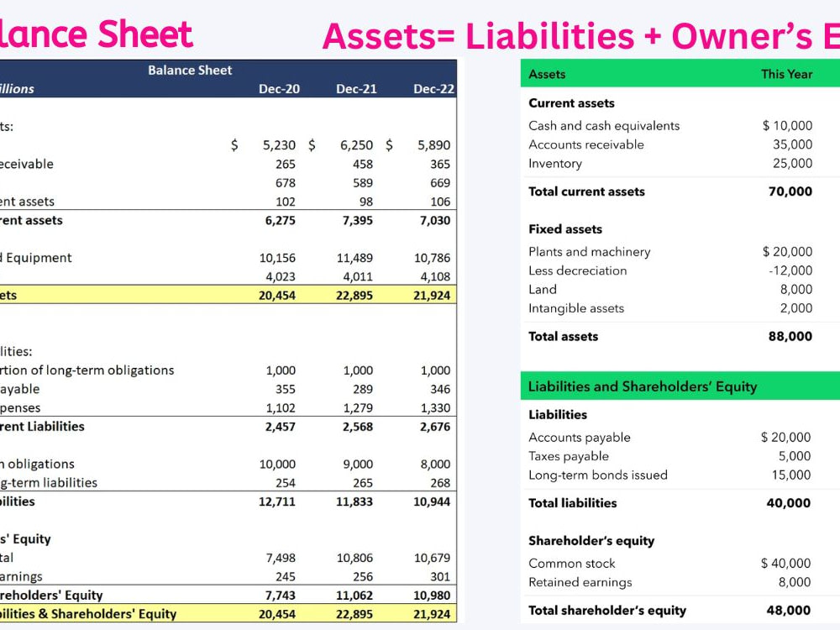Select the green 'Assets' header bar
The height and width of the screenshot is (630, 840).
tap(547, 73)
